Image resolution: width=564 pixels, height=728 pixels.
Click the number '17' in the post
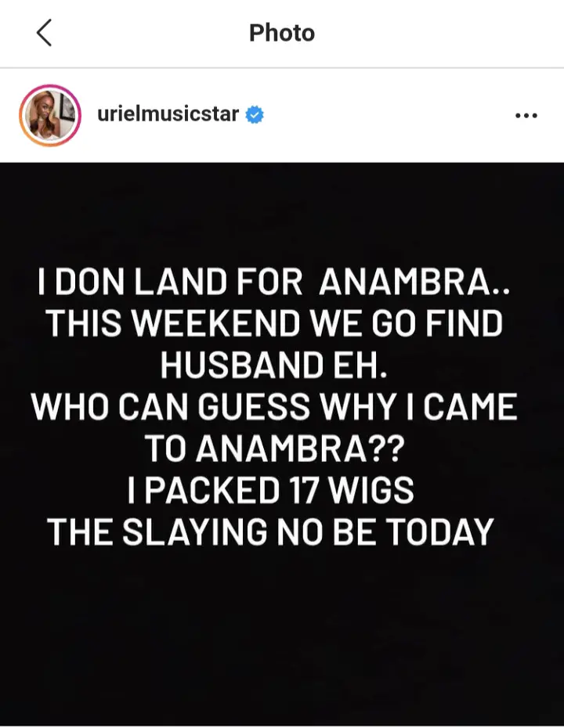click(x=303, y=490)
